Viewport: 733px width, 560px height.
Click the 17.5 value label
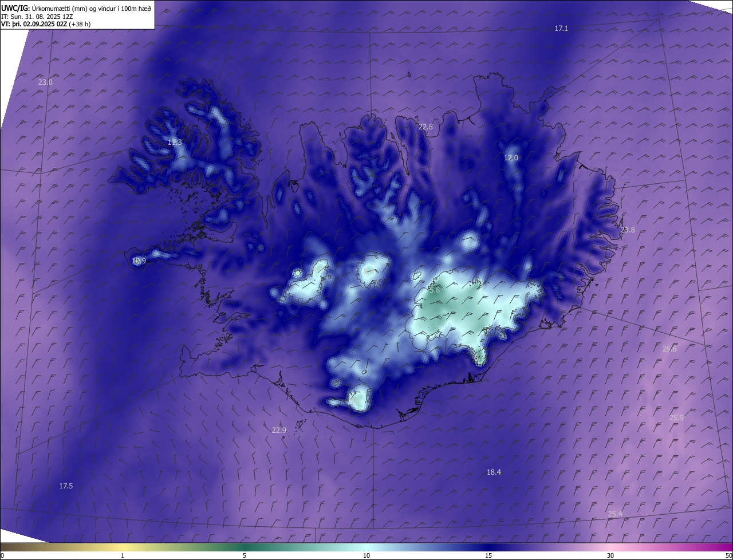coord(66,486)
